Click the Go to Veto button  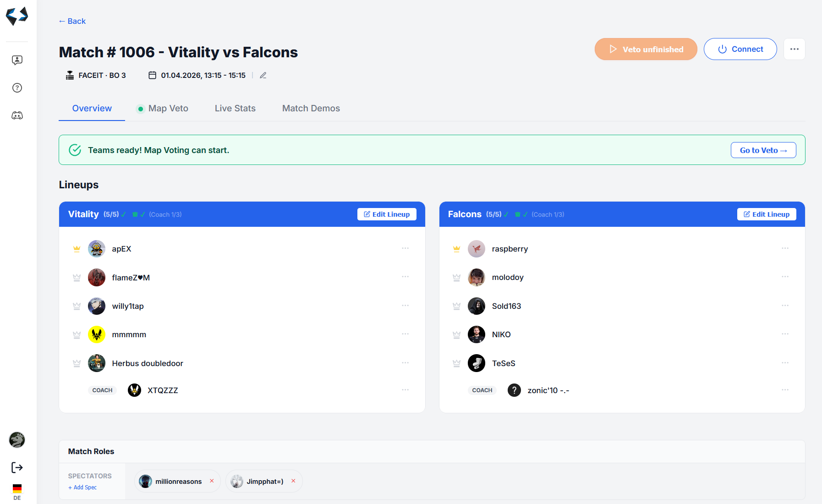(x=763, y=150)
